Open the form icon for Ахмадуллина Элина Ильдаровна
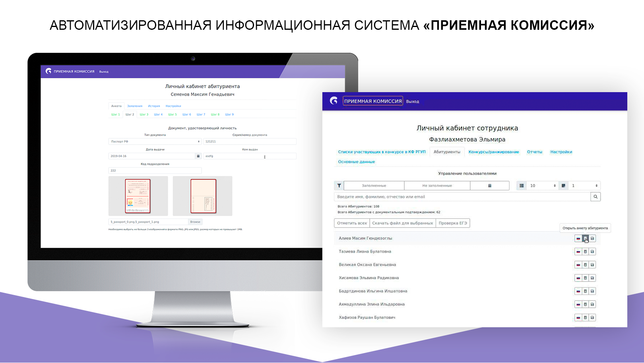Image resolution: width=644 pixels, height=363 pixels. [x=585, y=304]
